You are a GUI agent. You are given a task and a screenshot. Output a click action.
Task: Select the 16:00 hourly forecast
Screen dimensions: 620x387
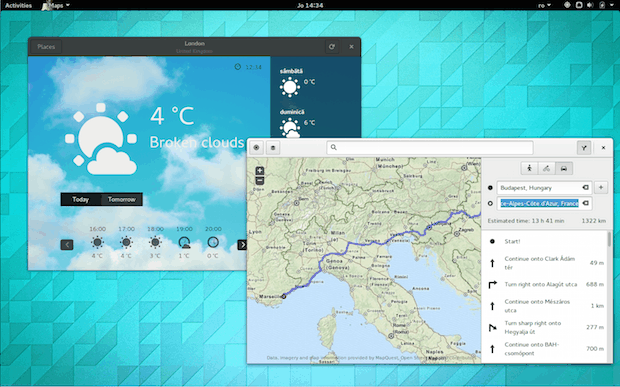(x=97, y=242)
